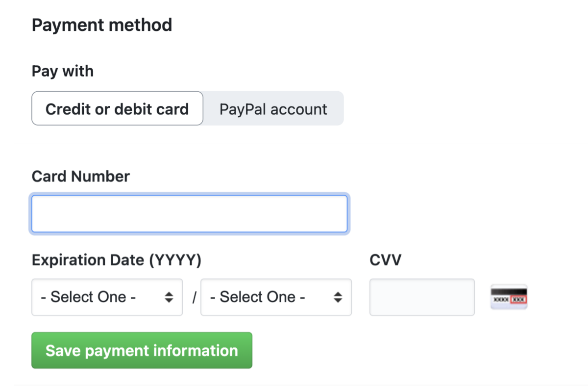Click "- Select One -" text in the year selector

(x=257, y=297)
